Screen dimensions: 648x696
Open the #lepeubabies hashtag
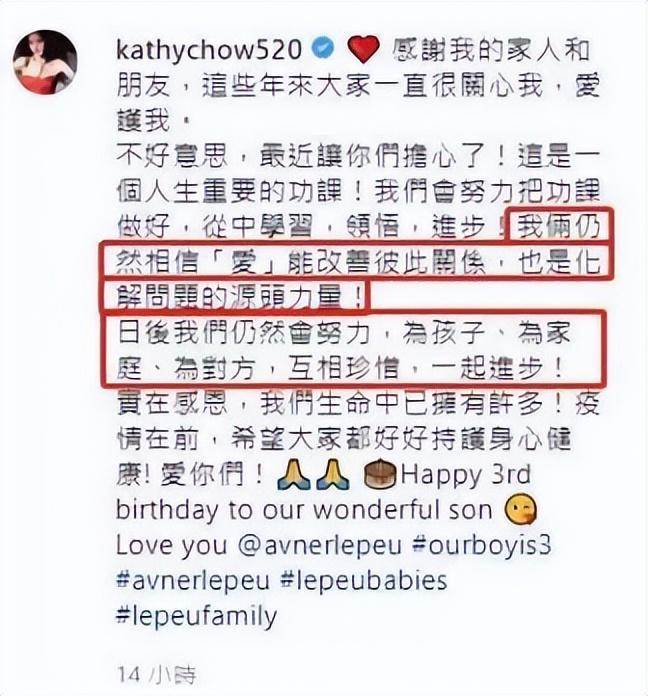point(364,581)
